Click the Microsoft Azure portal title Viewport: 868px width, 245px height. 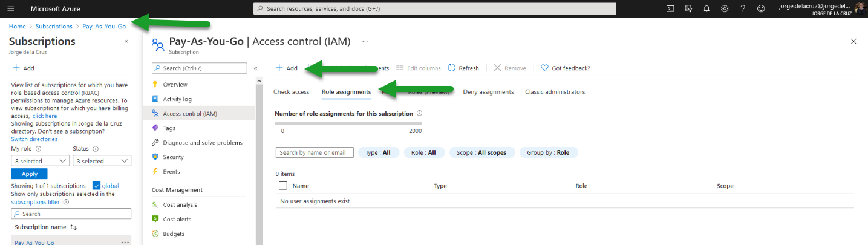(55, 8)
